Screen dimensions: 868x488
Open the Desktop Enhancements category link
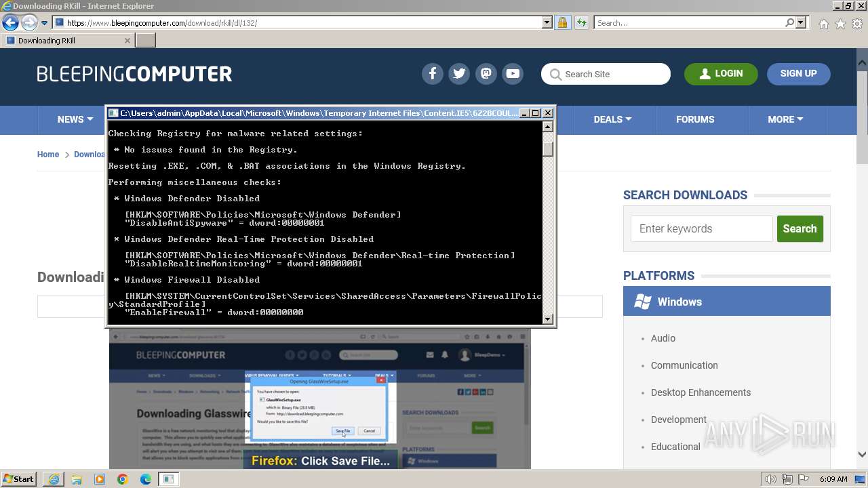click(701, 392)
